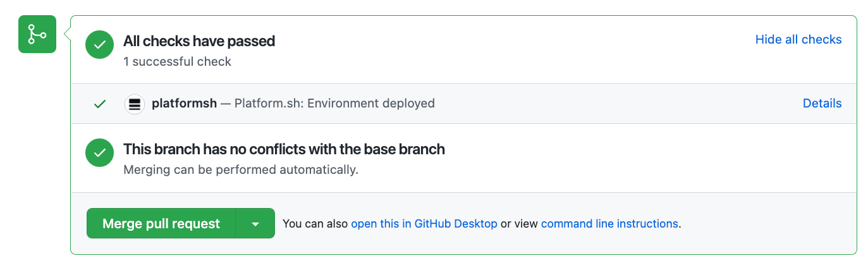The image size is (868, 263).
Task: Click the or view text between links
Action: pyautogui.click(x=519, y=223)
